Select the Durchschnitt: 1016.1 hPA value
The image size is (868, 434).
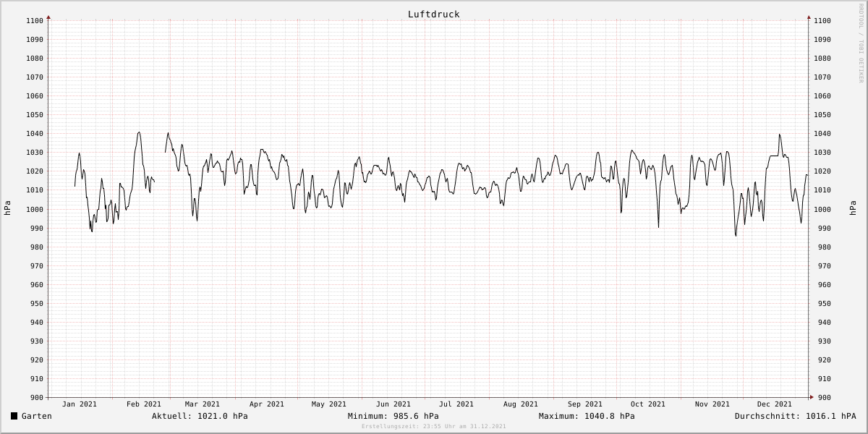795,416
